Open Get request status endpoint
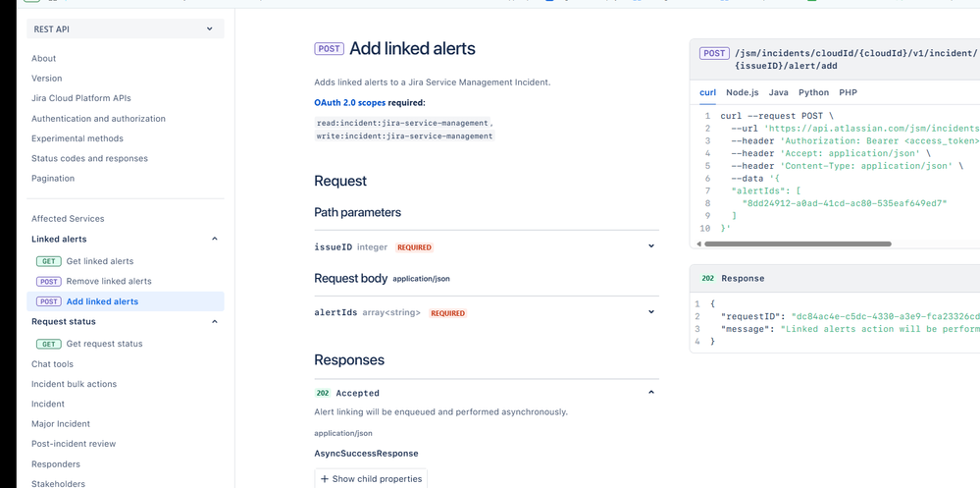Screen dimensions: 980x488 point(104,344)
